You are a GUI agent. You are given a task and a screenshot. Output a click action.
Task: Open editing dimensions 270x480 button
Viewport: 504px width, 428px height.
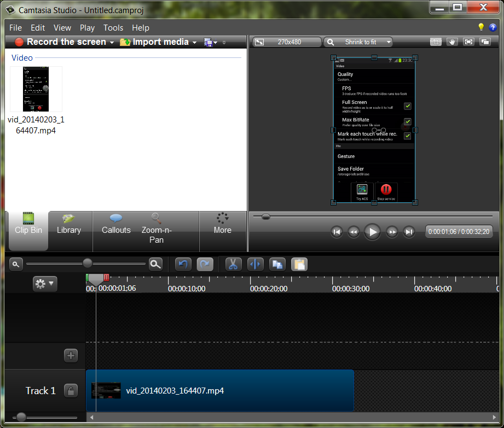coord(287,42)
